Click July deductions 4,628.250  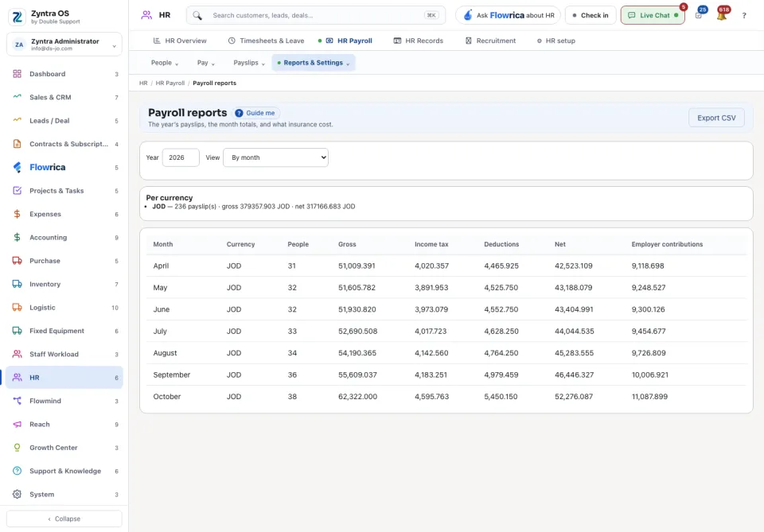(501, 331)
